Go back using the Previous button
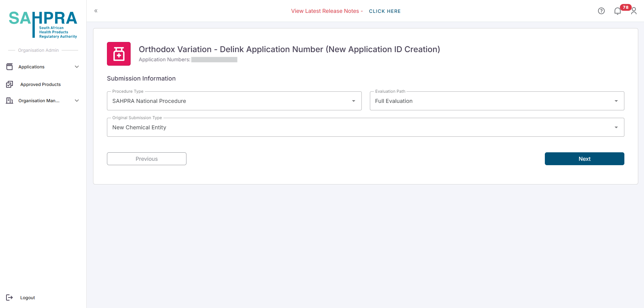 click(x=147, y=159)
